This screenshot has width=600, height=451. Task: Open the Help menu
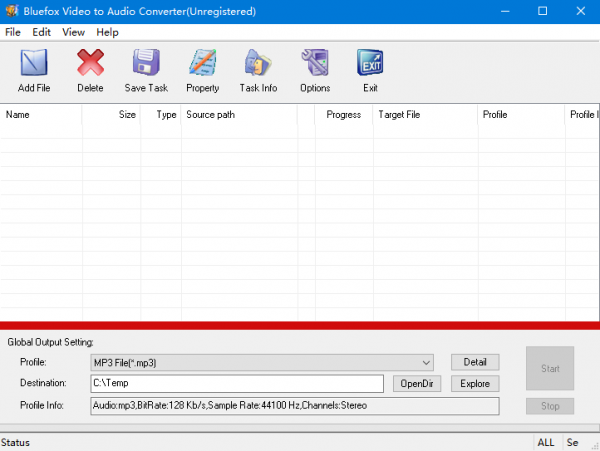click(x=107, y=32)
